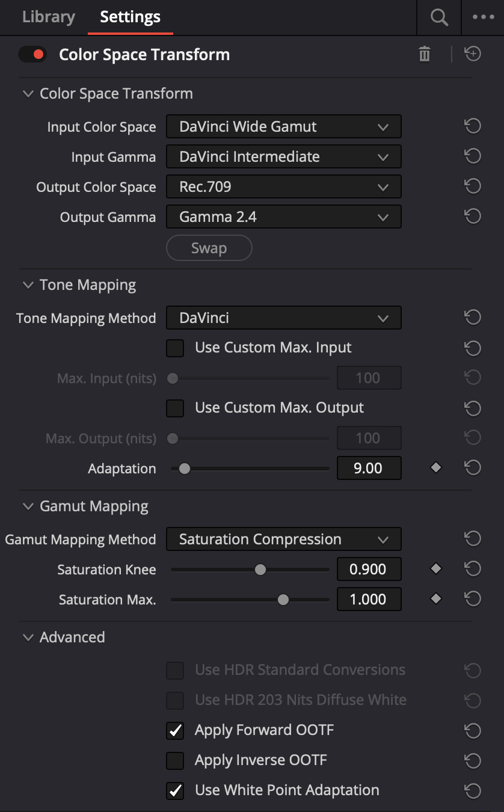Open Input Color Space dropdown (DaVinci Wide Gamut)
Viewport: 504px width, 812px height.
283,126
